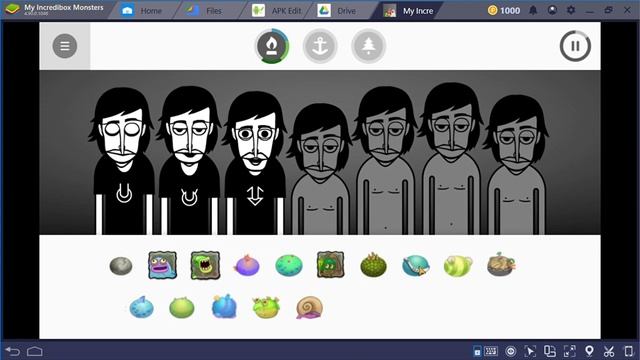Image resolution: width=640 pixels, height=360 pixels.
Task: Go back with the Android back arrow
Action: pyautogui.click(x=12, y=351)
